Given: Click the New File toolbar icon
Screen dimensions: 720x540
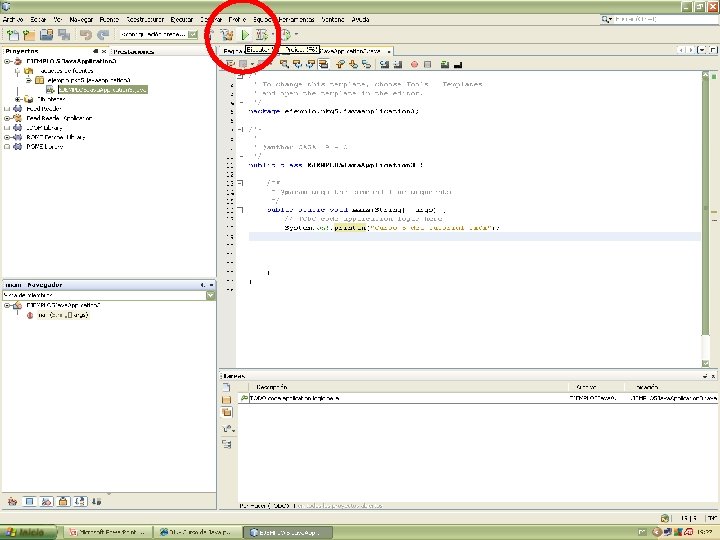Looking at the screenshot, I should click(x=12, y=35).
